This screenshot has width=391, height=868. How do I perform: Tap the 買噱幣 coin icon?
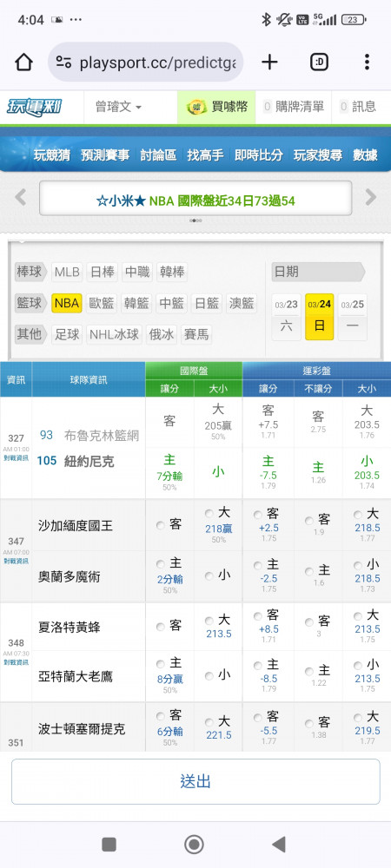196,107
